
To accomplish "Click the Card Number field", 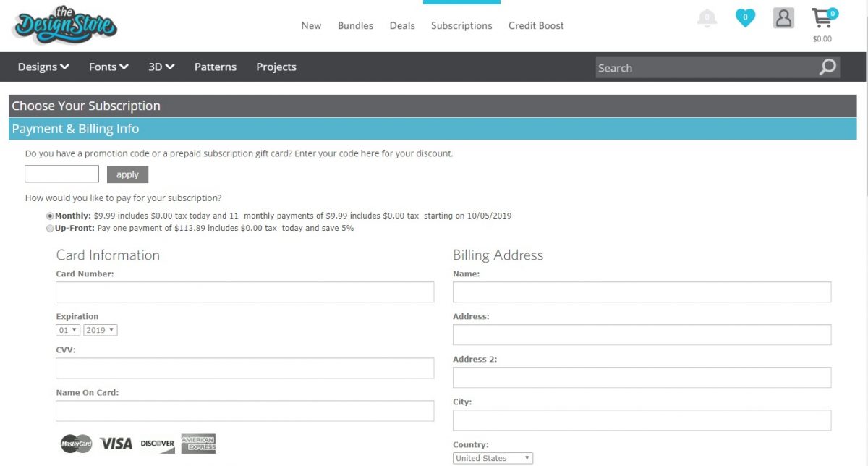I will [x=245, y=292].
